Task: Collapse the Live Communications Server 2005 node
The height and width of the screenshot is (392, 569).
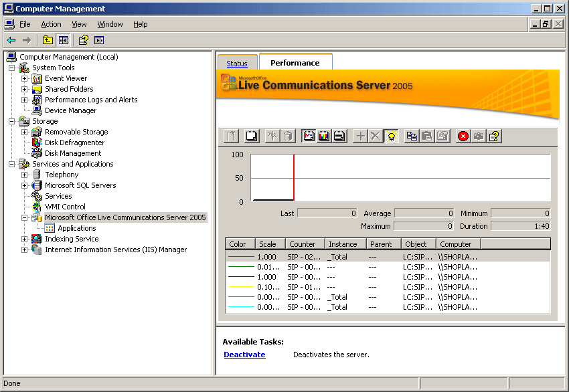Action: point(24,217)
